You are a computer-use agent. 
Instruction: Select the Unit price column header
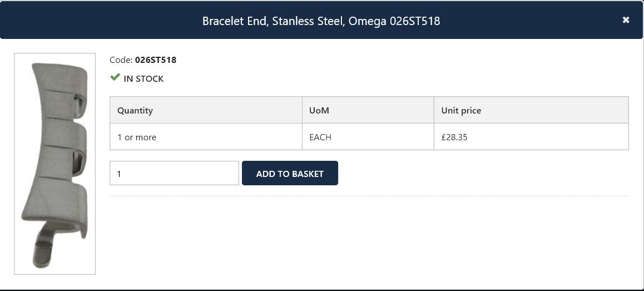[461, 110]
